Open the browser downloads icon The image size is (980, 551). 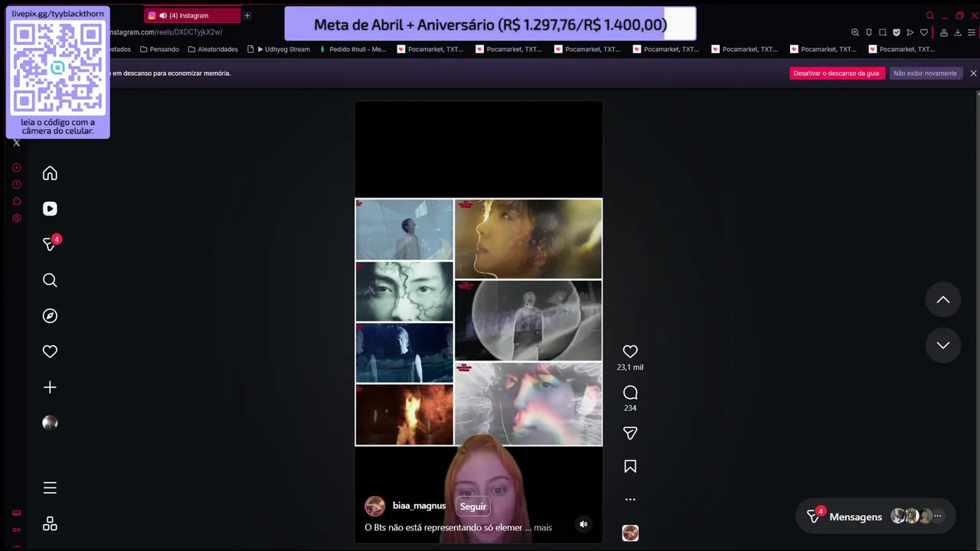pyautogui.click(x=957, y=32)
